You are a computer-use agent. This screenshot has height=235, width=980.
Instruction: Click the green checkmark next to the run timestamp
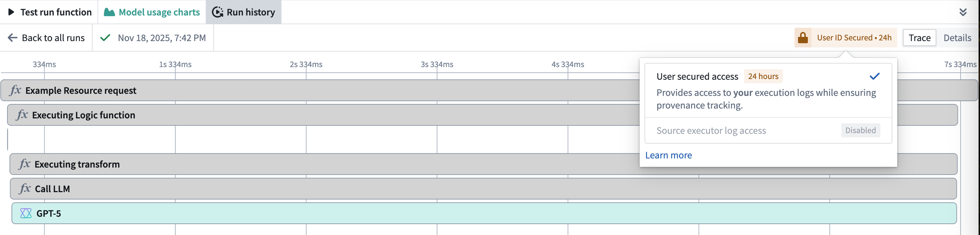coord(104,38)
